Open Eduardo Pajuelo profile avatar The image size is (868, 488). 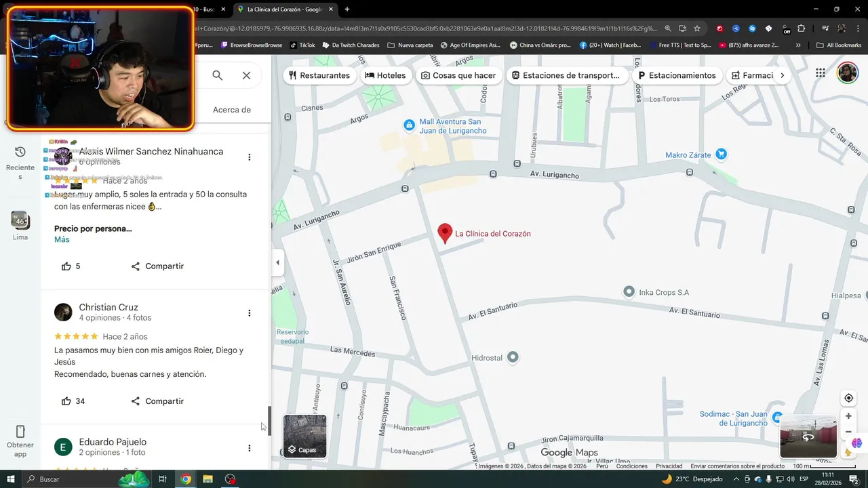coord(63,447)
